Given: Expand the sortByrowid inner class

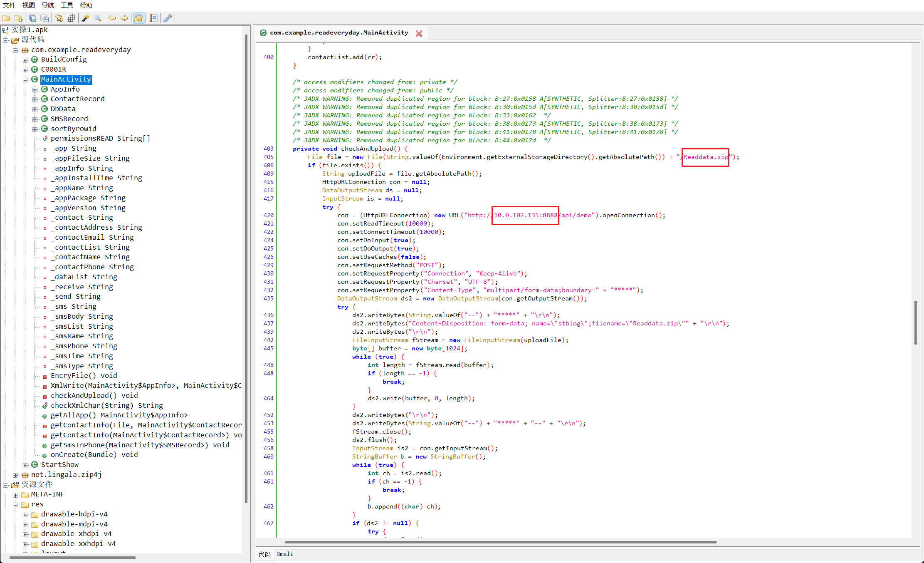Looking at the screenshot, I should point(35,129).
